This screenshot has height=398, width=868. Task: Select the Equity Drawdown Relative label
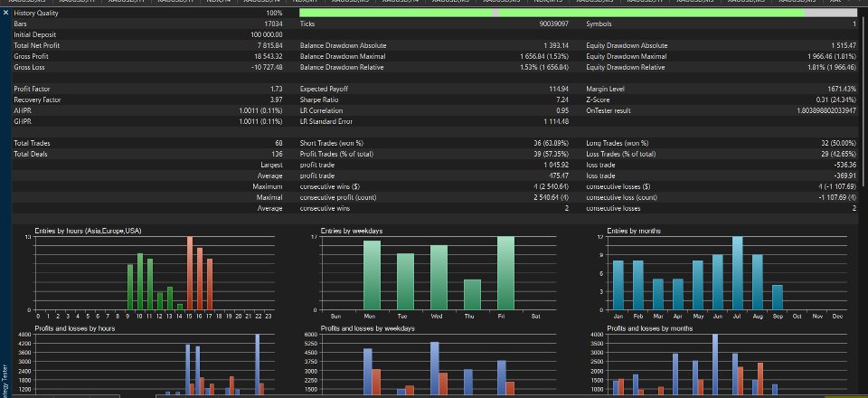(x=626, y=67)
